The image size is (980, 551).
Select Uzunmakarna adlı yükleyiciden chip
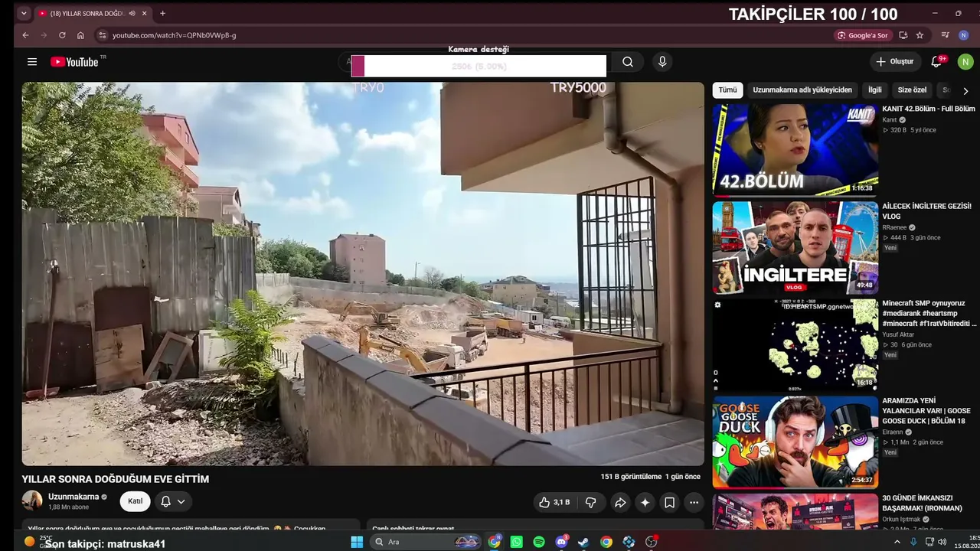[802, 90]
